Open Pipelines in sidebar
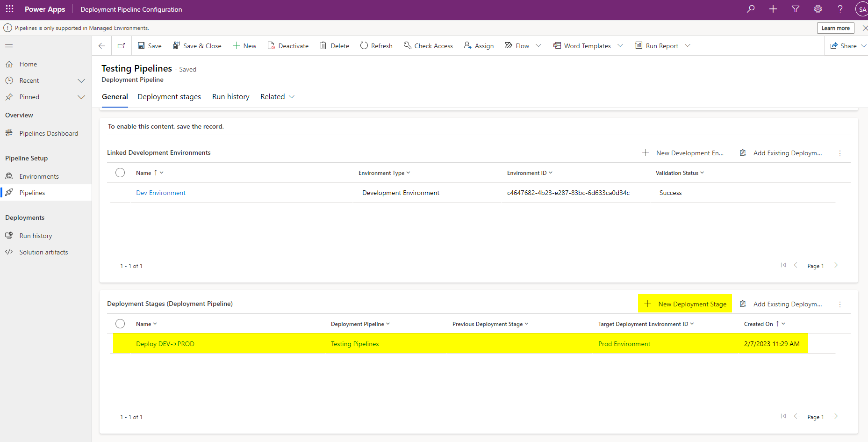Screen dimensions: 868x442 tap(46, 193)
